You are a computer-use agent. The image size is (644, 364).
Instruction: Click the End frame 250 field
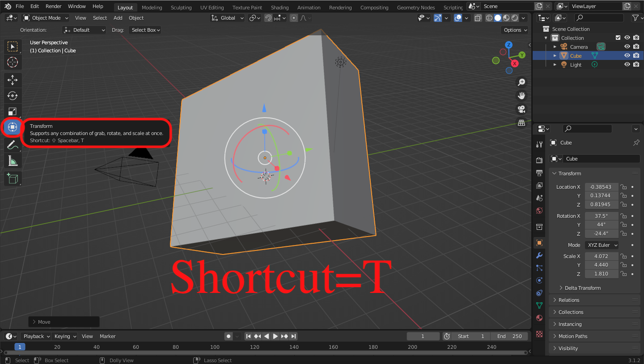tap(509, 336)
